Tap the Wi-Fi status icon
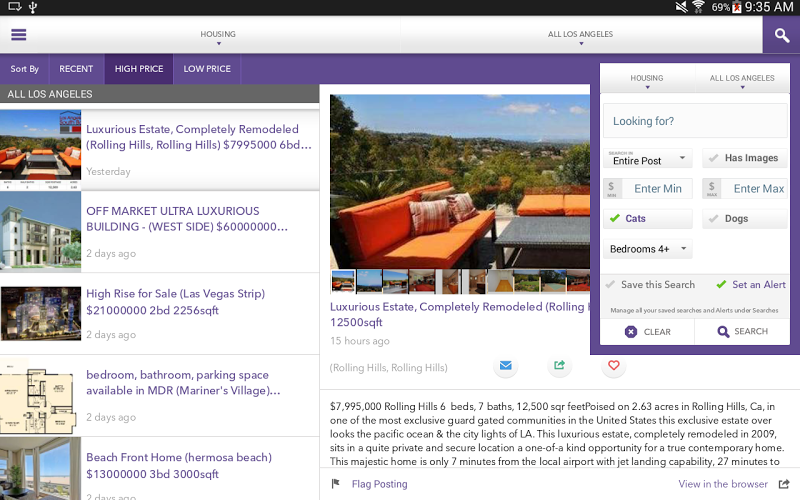The image size is (800, 500). point(698,7)
